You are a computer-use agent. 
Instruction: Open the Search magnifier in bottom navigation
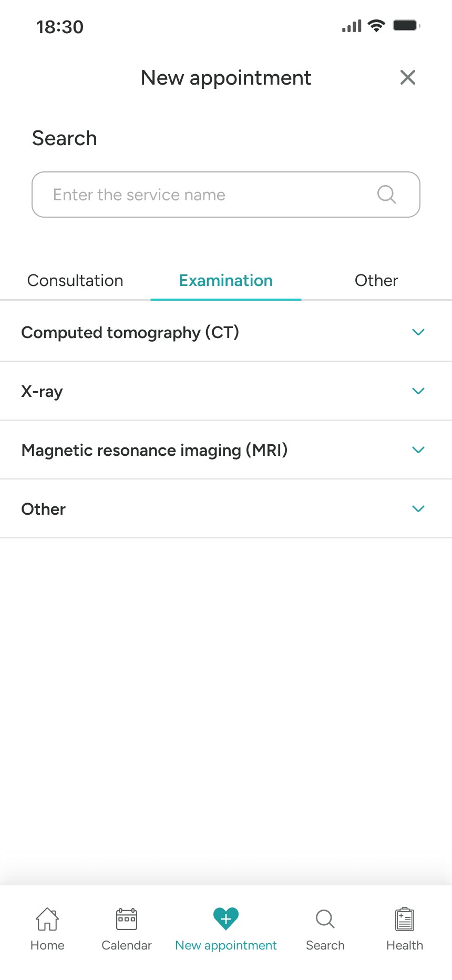pos(325,919)
